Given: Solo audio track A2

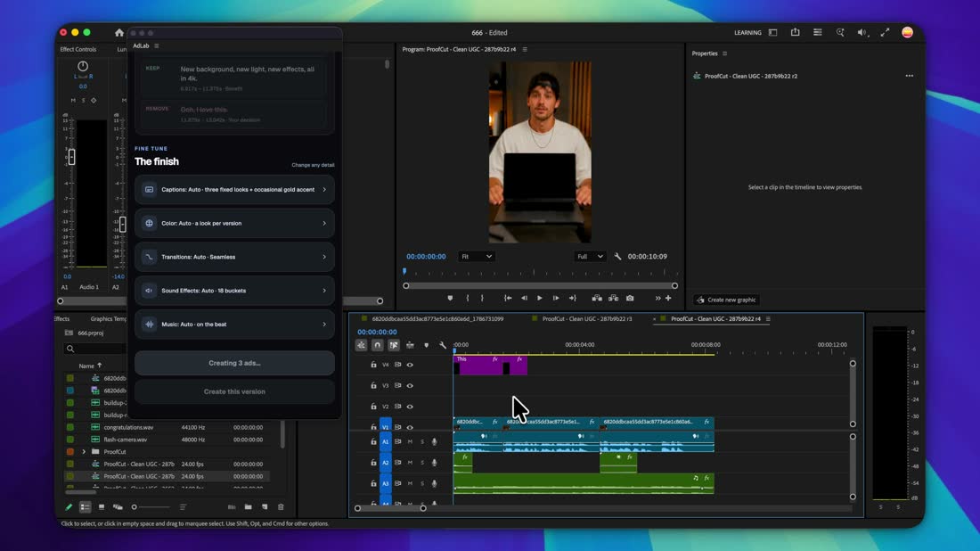Looking at the screenshot, I should 422,463.
